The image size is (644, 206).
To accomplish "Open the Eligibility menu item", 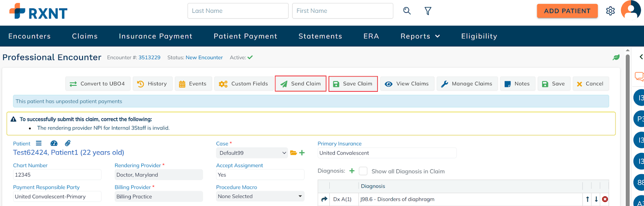I will [479, 36].
